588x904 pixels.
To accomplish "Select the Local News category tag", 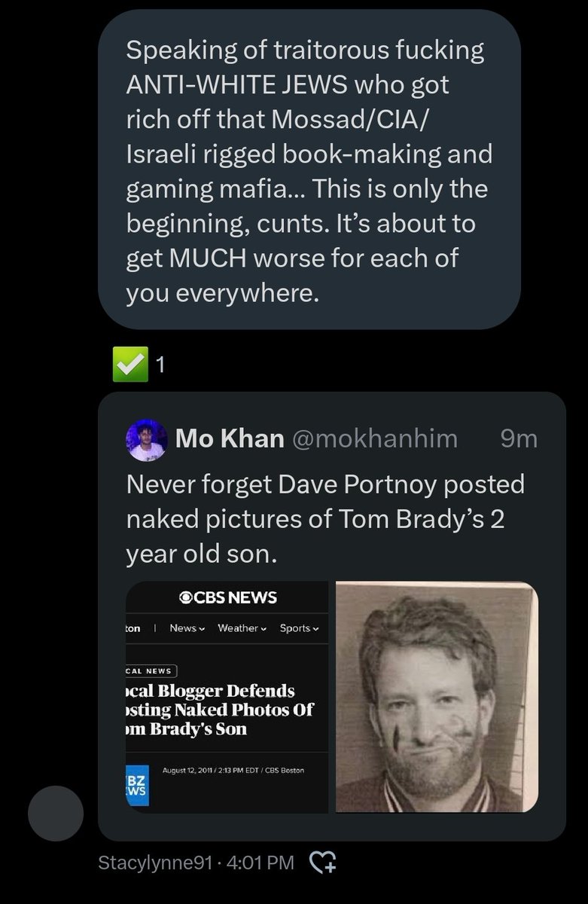I will tap(151, 670).
